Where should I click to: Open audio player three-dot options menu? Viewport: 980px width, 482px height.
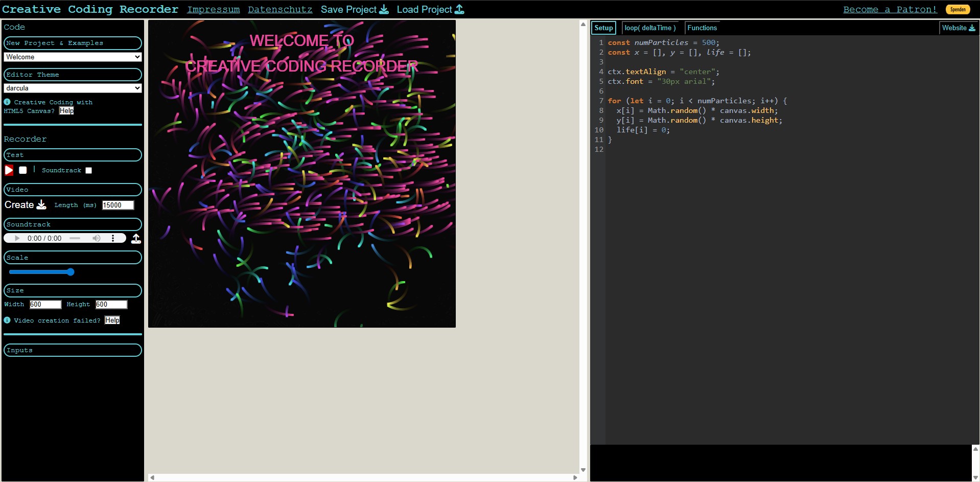point(113,238)
